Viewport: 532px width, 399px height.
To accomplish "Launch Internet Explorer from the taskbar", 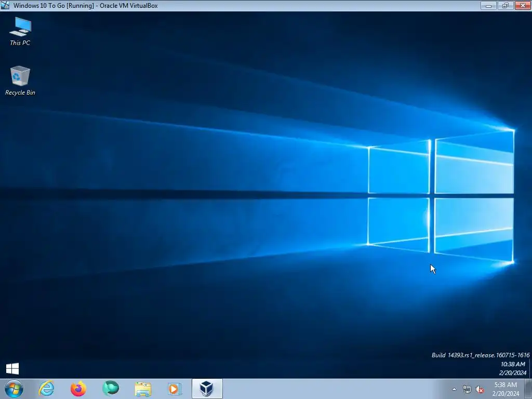I will [x=46, y=389].
